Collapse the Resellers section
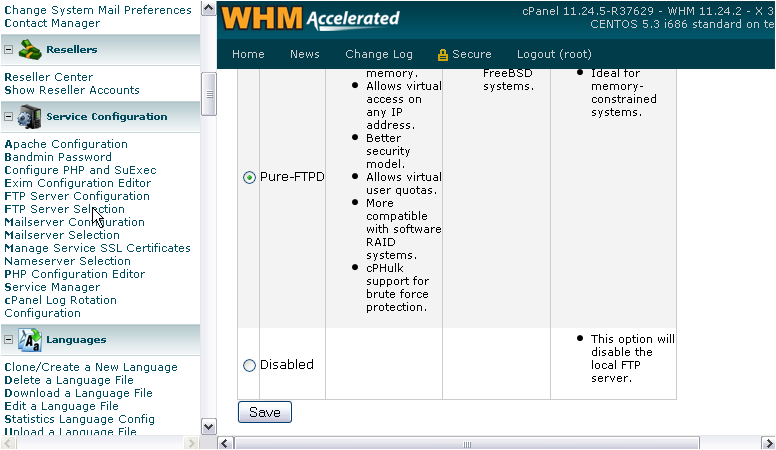The height and width of the screenshot is (450, 776). coord(8,50)
